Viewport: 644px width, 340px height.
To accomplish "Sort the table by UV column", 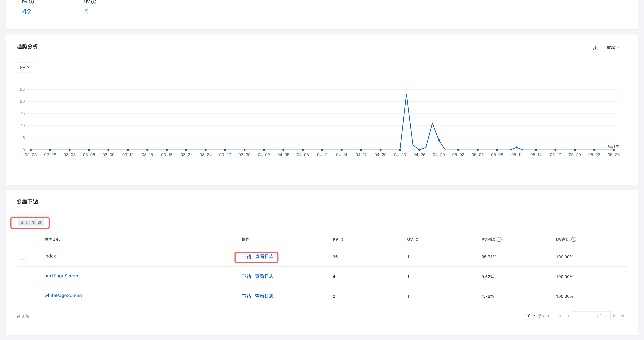I will tap(417, 240).
